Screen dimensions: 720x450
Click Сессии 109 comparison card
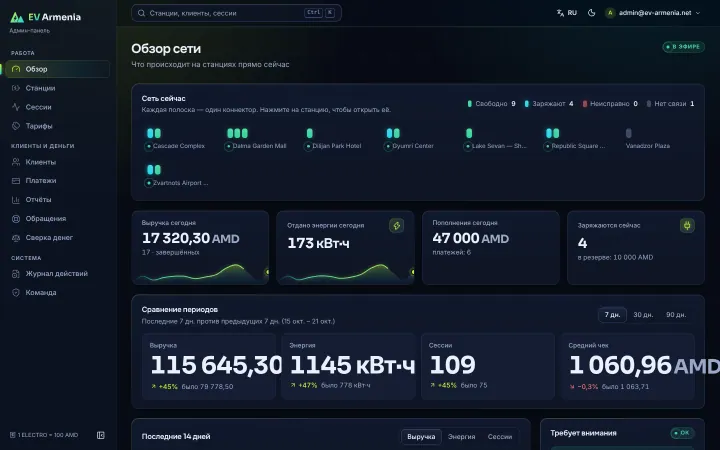tap(488, 366)
